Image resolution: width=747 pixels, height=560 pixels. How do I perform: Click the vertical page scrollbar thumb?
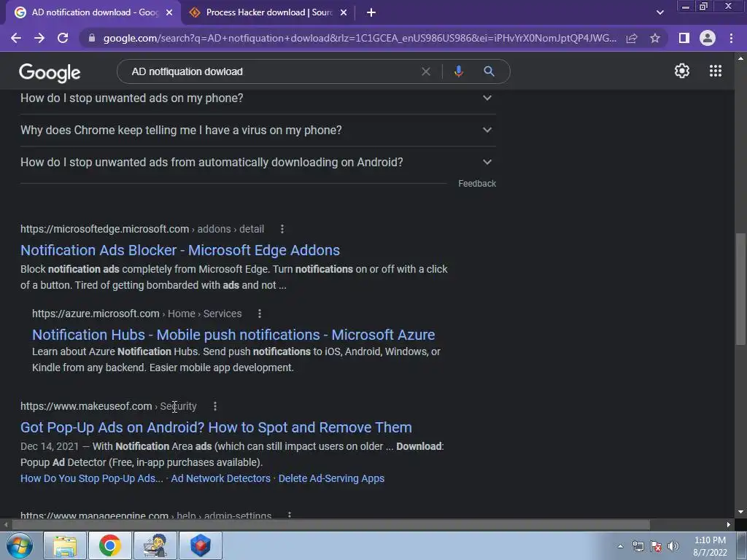pyautogui.click(x=740, y=289)
